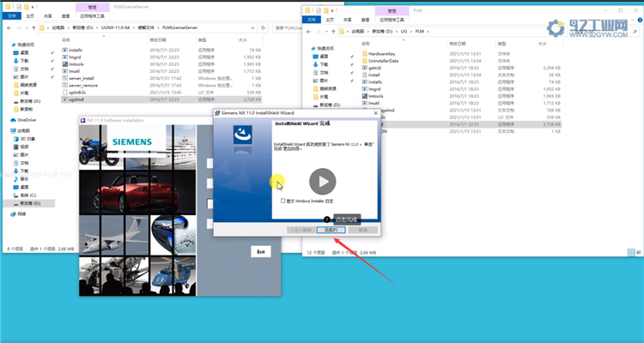Select ugslmd file icon in PLMLicenseServer window
644x343 pixels.
(x=65, y=99)
